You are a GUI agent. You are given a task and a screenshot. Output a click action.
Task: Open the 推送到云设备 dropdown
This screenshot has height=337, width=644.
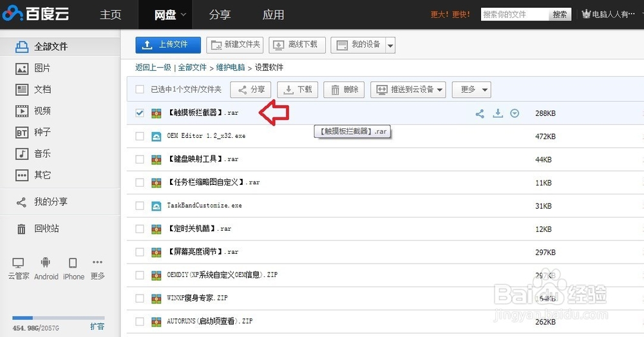408,90
